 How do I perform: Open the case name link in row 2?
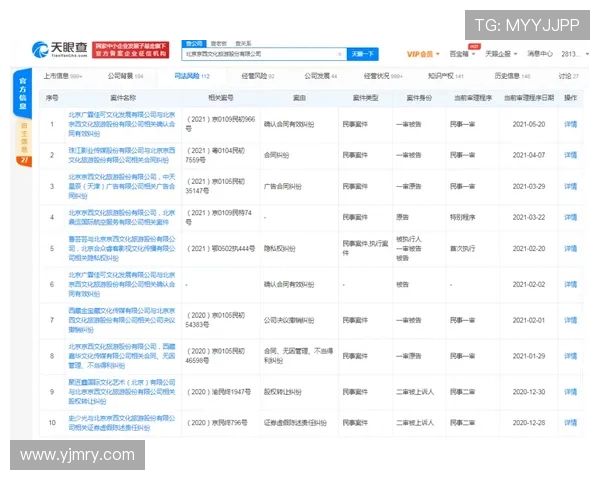point(122,155)
